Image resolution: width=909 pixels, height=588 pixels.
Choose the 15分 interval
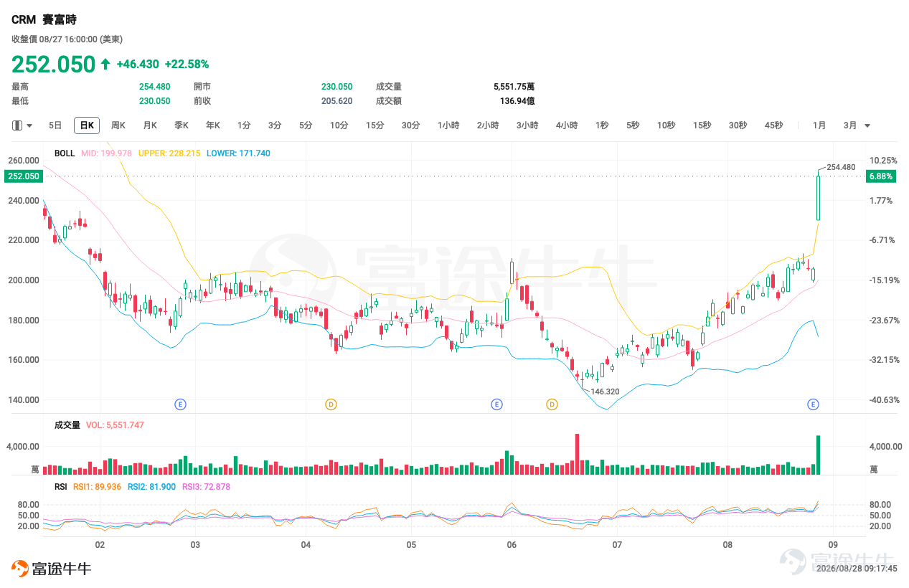[x=375, y=125]
